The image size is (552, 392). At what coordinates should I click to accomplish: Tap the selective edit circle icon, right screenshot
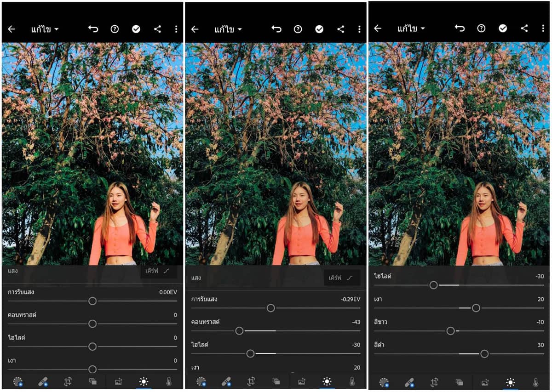pos(384,382)
